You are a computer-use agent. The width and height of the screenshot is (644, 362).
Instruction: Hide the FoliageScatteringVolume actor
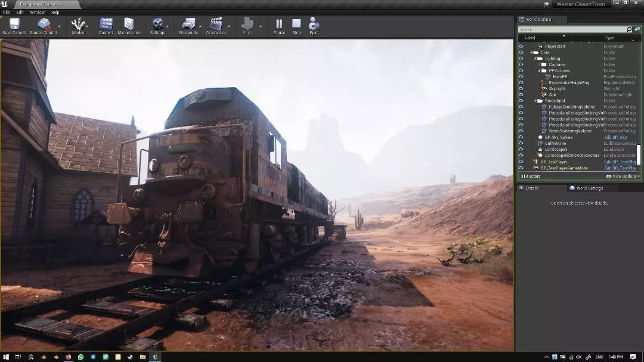coord(521,107)
